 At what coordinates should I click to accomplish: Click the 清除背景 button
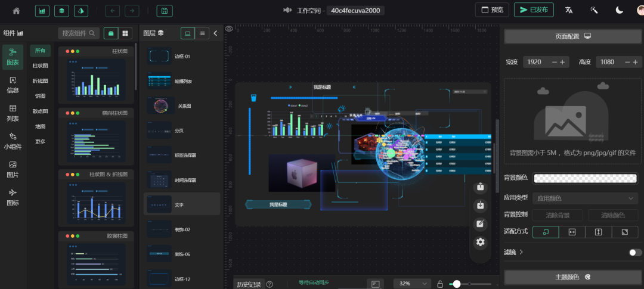click(558, 215)
